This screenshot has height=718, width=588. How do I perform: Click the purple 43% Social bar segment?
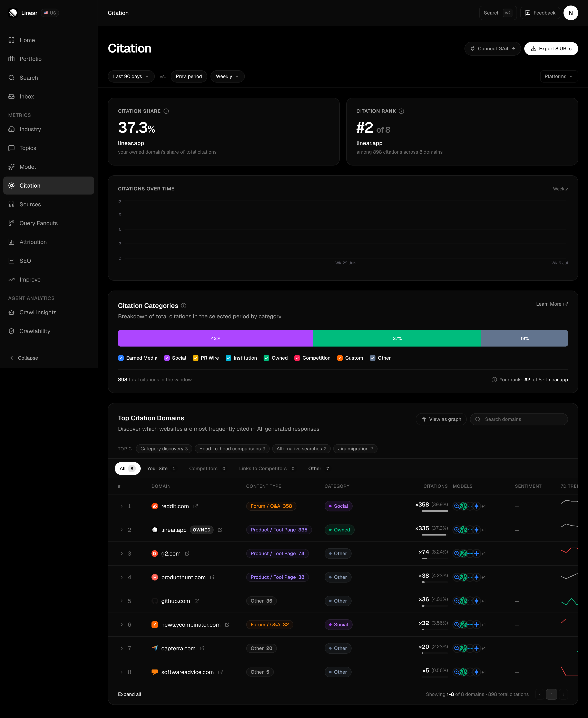pos(215,338)
